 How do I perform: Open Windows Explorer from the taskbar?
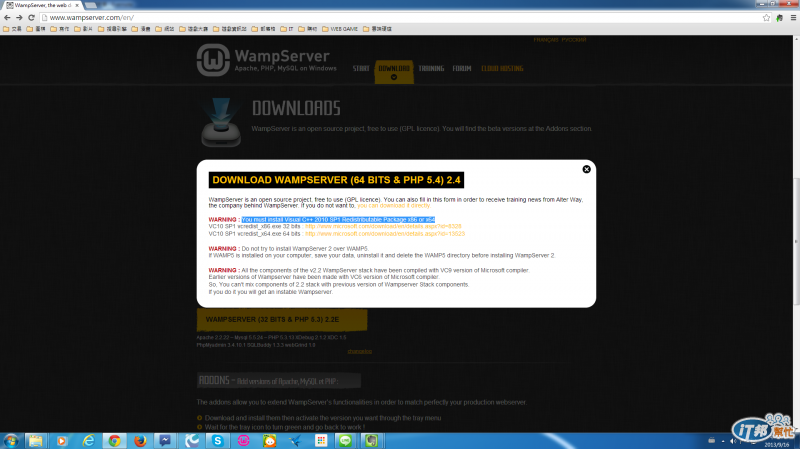pyautogui.click(x=36, y=441)
